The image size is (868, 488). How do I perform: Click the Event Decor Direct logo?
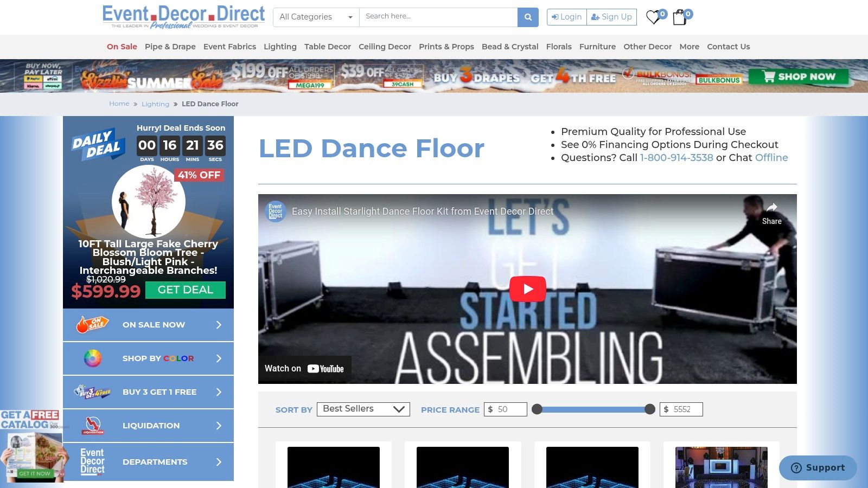[183, 17]
